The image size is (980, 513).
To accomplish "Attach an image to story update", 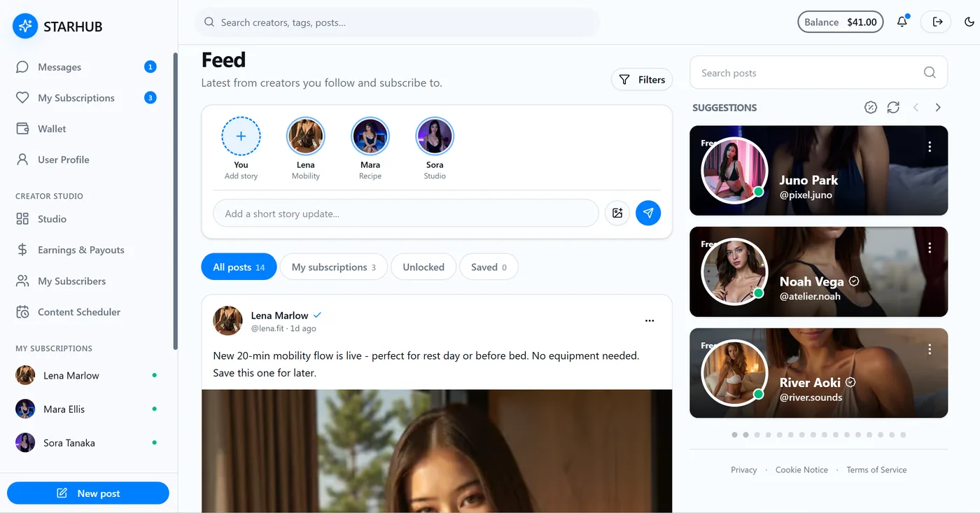I will (617, 213).
